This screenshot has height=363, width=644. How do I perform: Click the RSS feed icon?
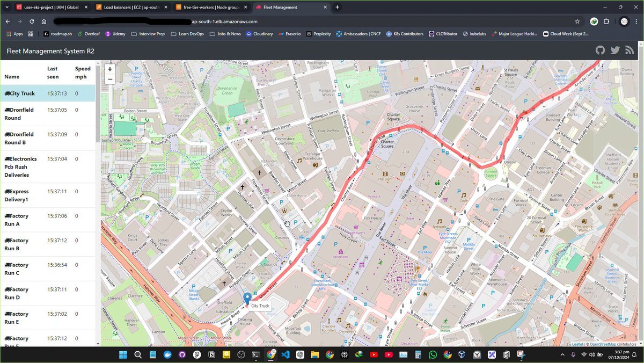tap(630, 50)
